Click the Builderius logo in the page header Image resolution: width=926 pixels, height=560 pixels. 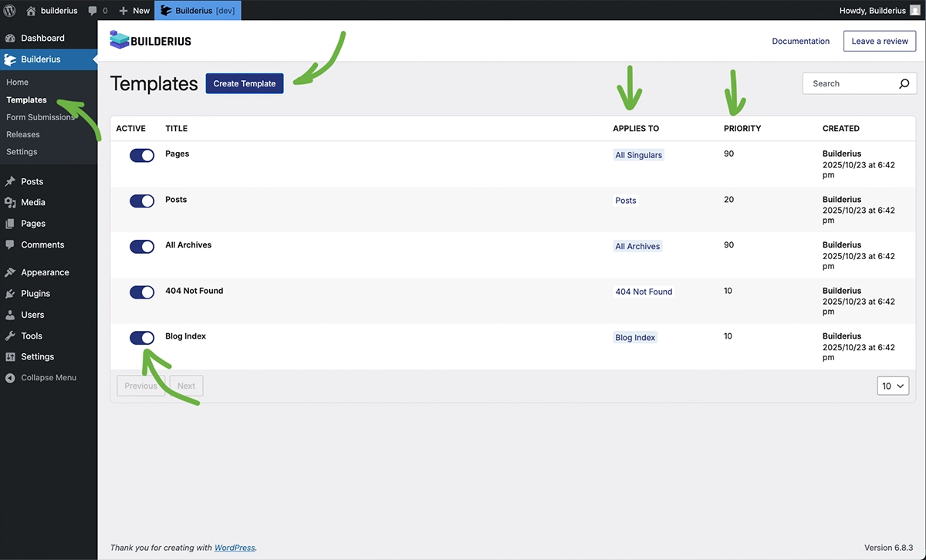pos(150,39)
